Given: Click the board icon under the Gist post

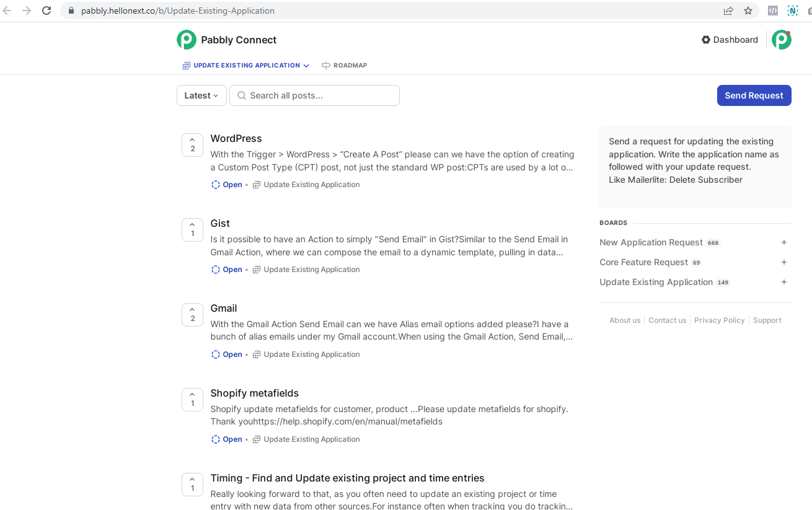Looking at the screenshot, I should point(257,270).
